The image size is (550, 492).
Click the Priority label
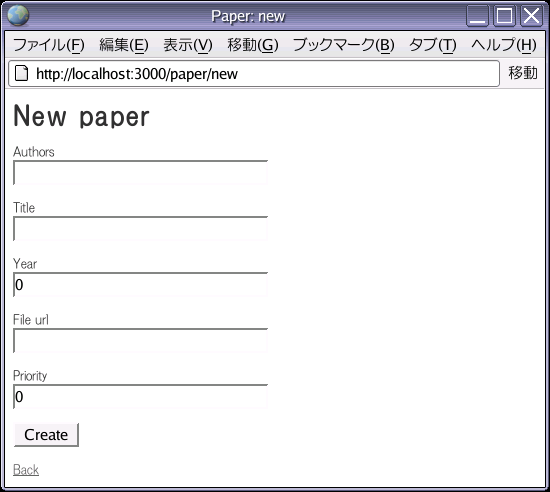(30, 376)
